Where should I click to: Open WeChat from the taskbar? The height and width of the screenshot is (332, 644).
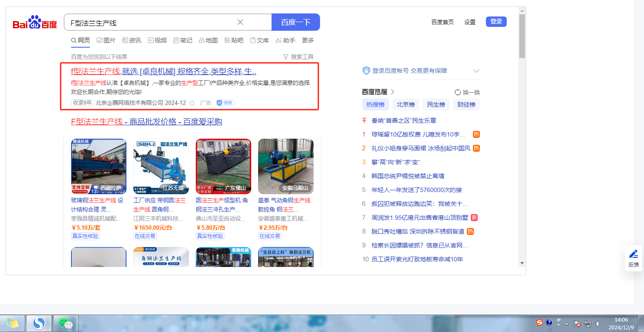[65, 323]
